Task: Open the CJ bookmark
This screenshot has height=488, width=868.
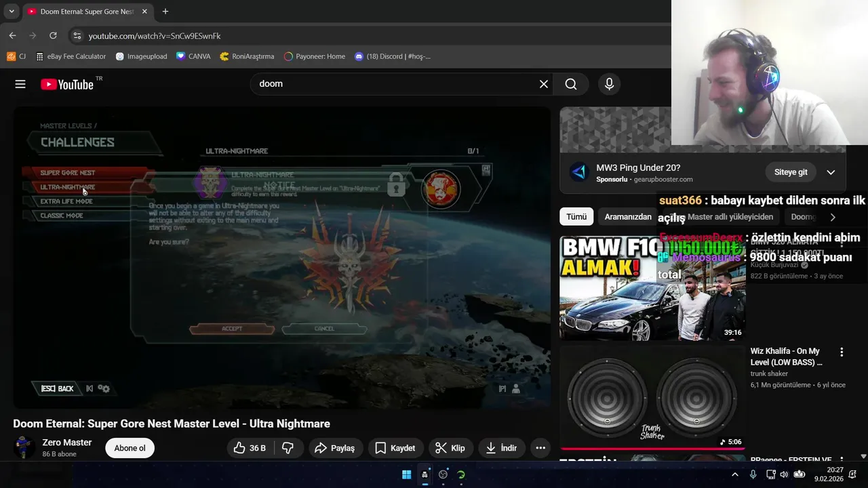Action: (16, 56)
